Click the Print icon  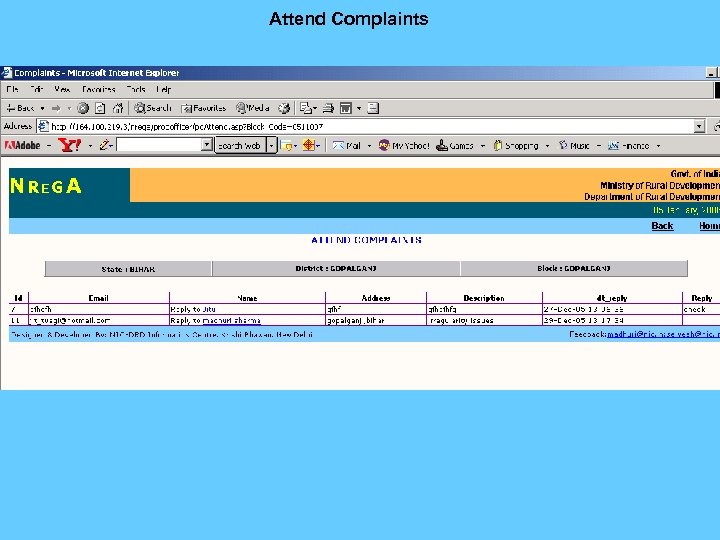tap(328, 108)
